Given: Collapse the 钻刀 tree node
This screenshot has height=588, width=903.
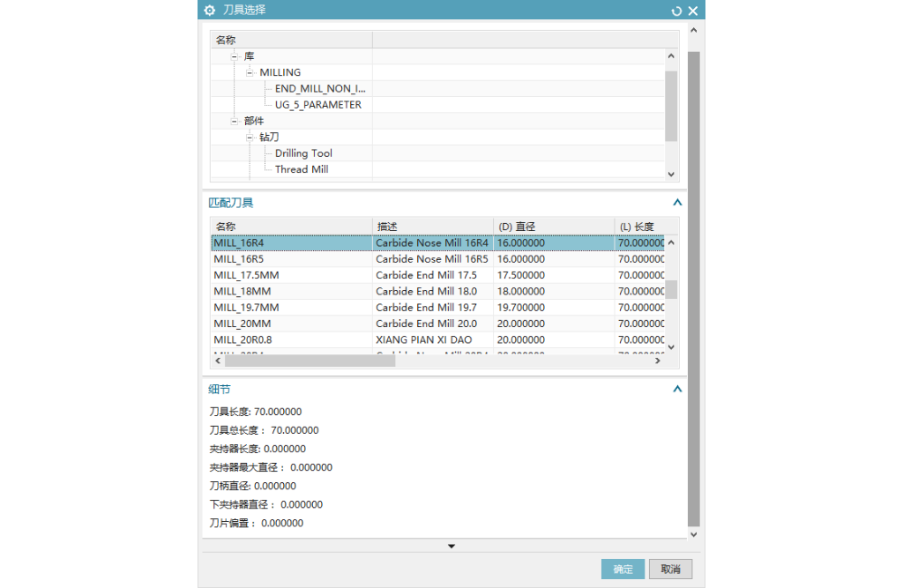Looking at the screenshot, I should [250, 138].
